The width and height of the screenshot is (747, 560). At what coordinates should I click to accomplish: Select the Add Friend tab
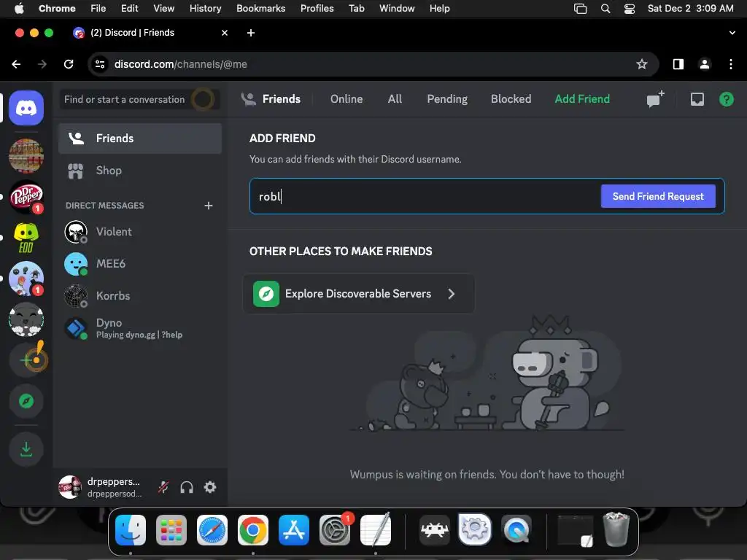point(582,99)
